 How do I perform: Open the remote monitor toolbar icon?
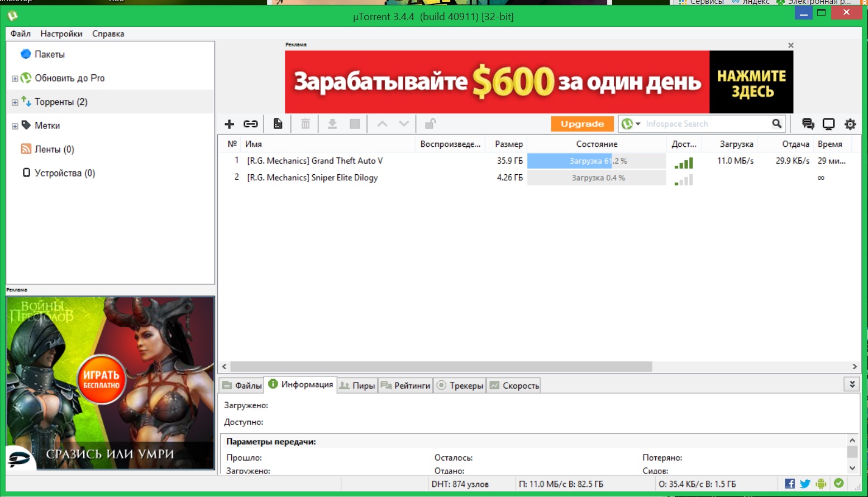[x=828, y=124]
